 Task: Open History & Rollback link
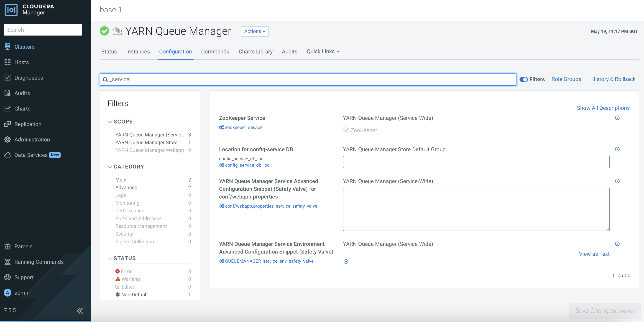[x=613, y=79]
